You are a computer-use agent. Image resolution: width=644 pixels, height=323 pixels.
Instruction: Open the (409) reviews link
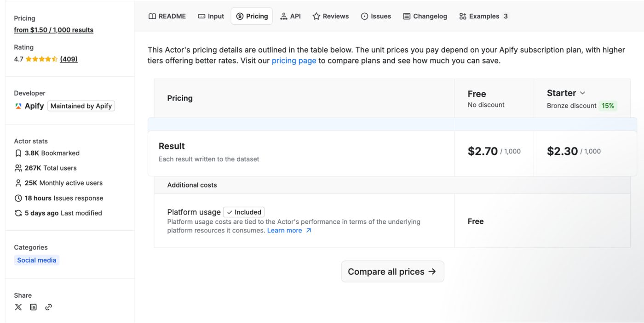pos(69,59)
